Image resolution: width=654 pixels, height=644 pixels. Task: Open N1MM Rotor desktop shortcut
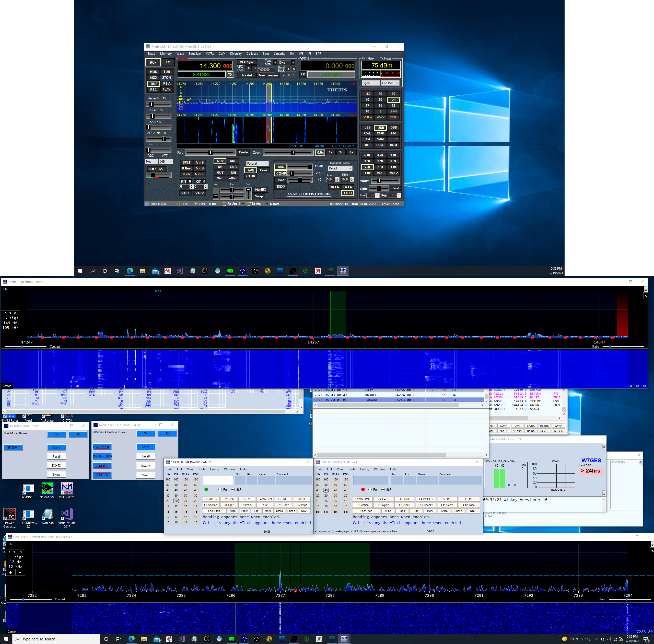[x=9, y=418]
